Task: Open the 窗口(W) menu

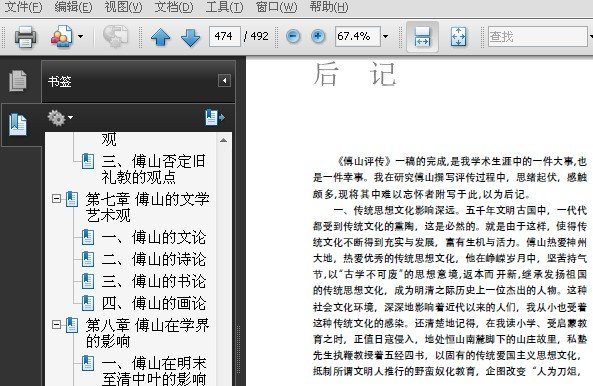Action: 276,7
